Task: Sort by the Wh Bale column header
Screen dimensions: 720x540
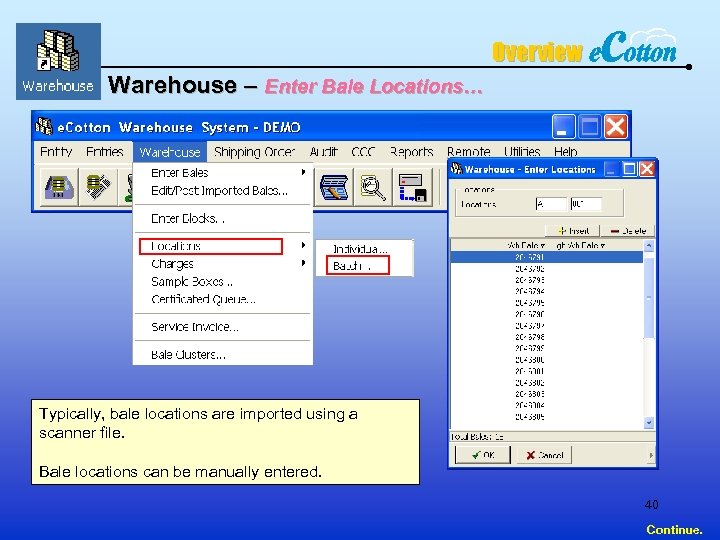Action: [525, 246]
